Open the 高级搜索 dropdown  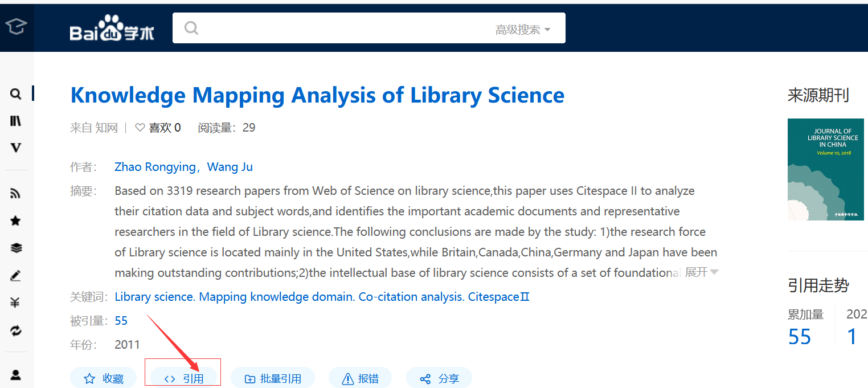pos(518,28)
